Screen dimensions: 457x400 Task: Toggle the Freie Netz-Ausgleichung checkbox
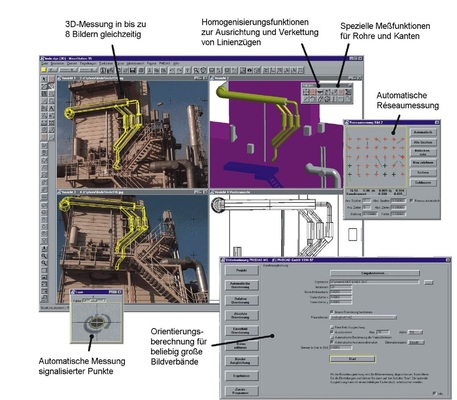[332, 327]
